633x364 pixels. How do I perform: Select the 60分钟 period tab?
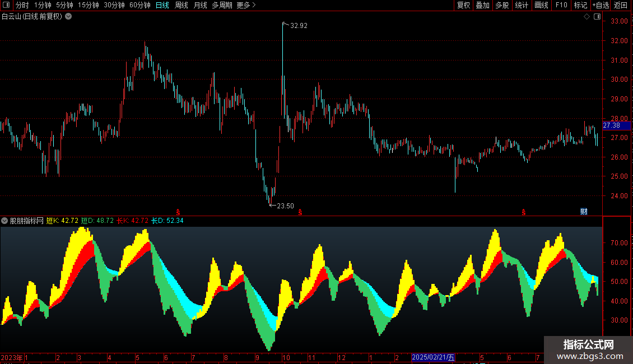140,5
